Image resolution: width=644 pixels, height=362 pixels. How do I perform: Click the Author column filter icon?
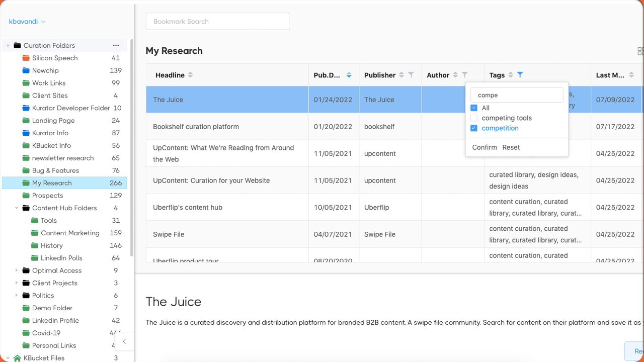point(464,75)
